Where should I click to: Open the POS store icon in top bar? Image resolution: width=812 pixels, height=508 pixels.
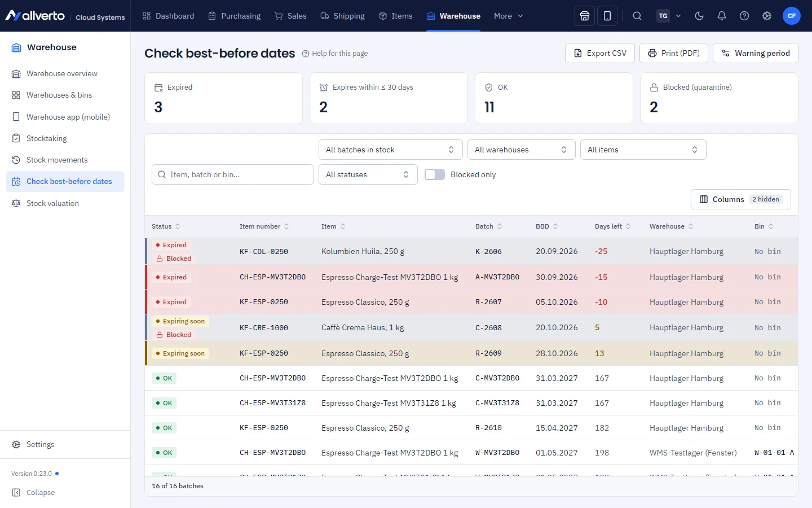pyautogui.click(x=585, y=16)
